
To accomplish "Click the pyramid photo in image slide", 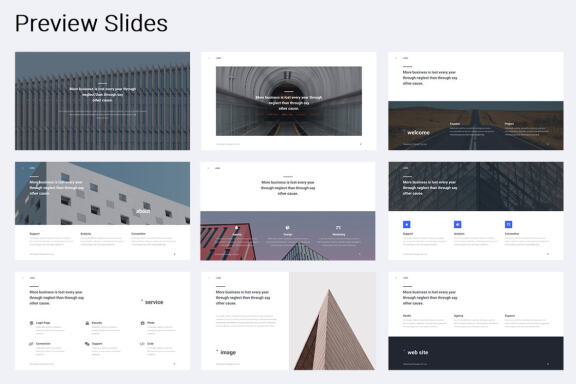I will point(332,321).
